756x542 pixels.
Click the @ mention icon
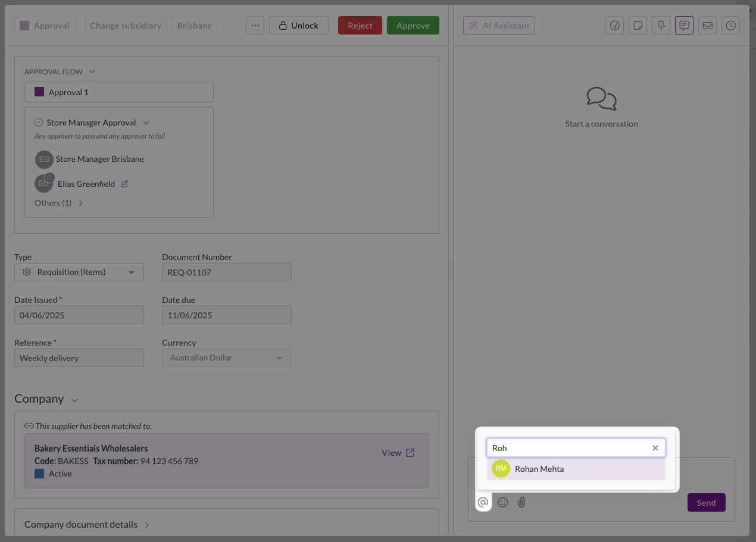click(483, 502)
